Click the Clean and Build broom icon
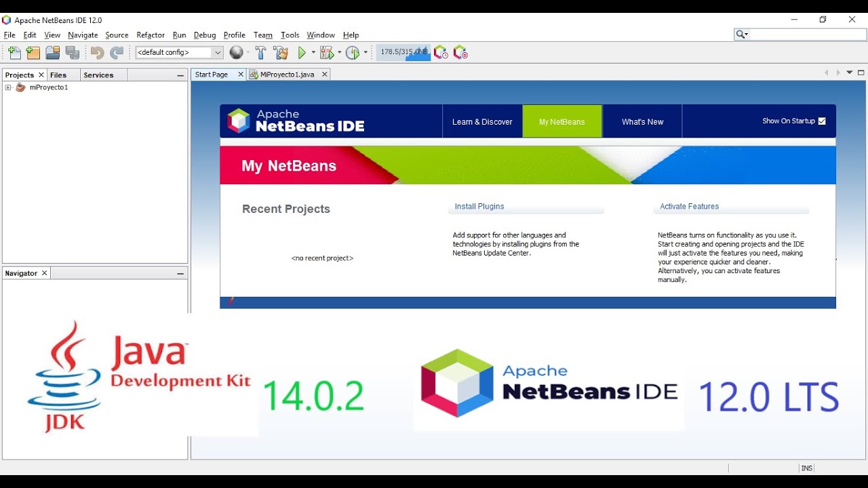The image size is (868, 488). [x=281, y=52]
